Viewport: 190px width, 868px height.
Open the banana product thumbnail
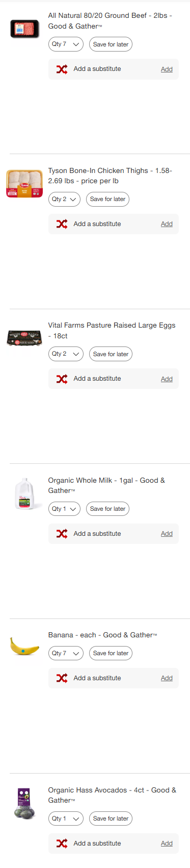pos(24,647)
